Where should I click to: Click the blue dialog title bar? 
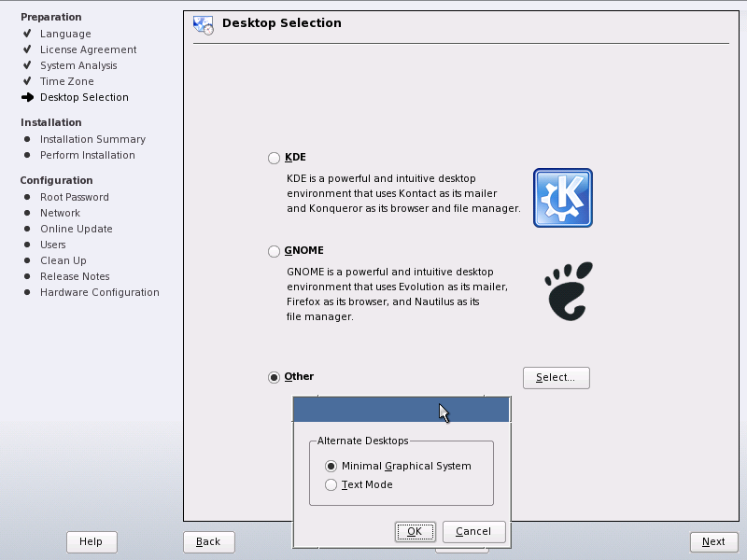402,410
